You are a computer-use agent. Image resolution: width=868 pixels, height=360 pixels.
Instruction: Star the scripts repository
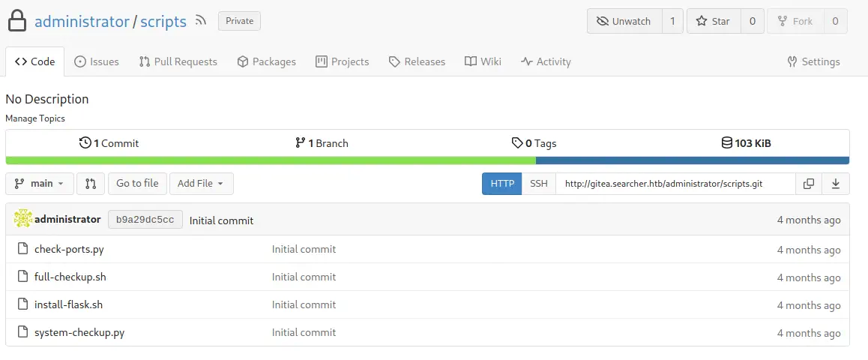pyautogui.click(x=714, y=21)
